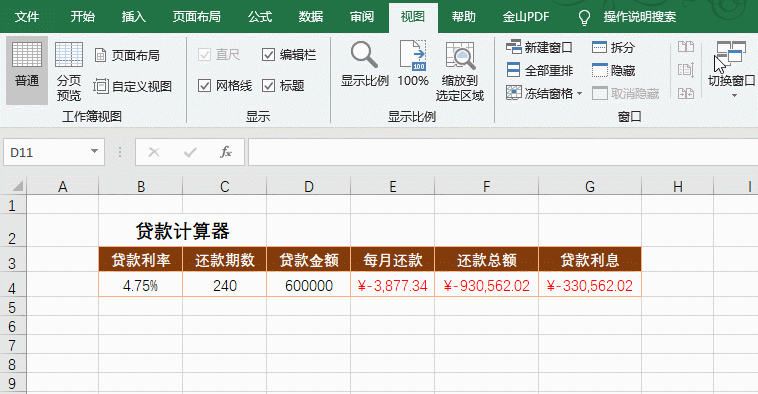Viewport: 758px width, 394px height.
Task: Switch to the Formulas (公式) tab
Action: tap(260, 17)
